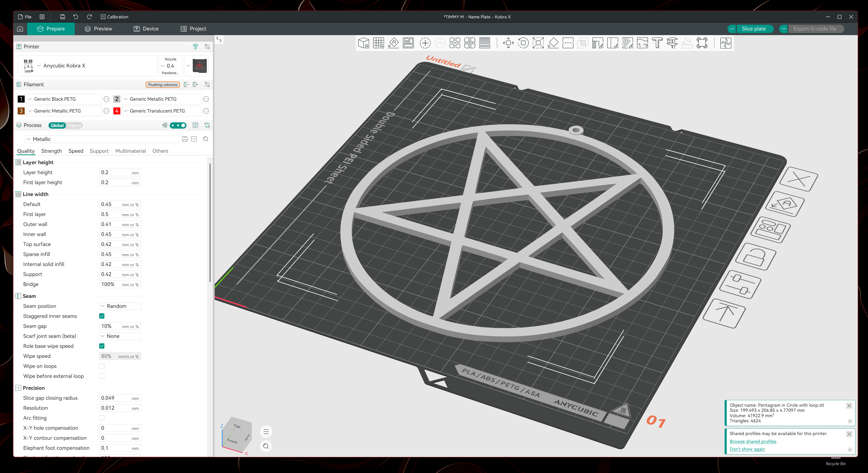The image size is (868, 473).
Task: Enable Wipe before external loop checkbox
Action: coord(102,376)
